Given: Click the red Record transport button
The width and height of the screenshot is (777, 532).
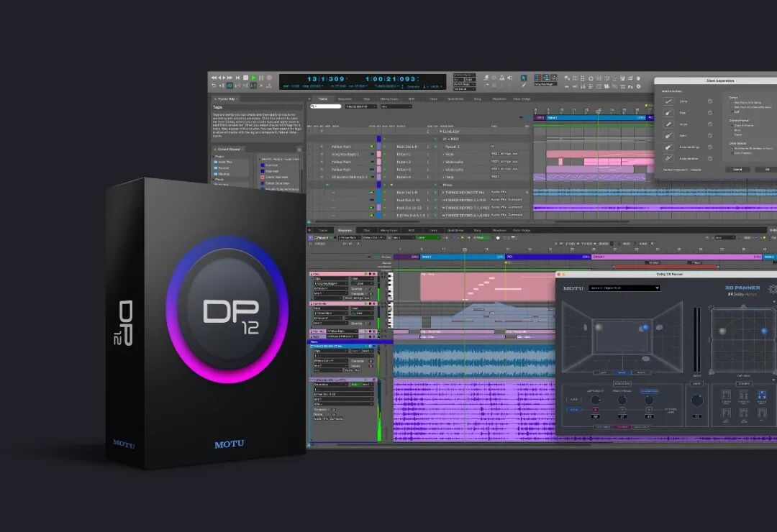Looking at the screenshot, I should pyautogui.click(x=269, y=78).
